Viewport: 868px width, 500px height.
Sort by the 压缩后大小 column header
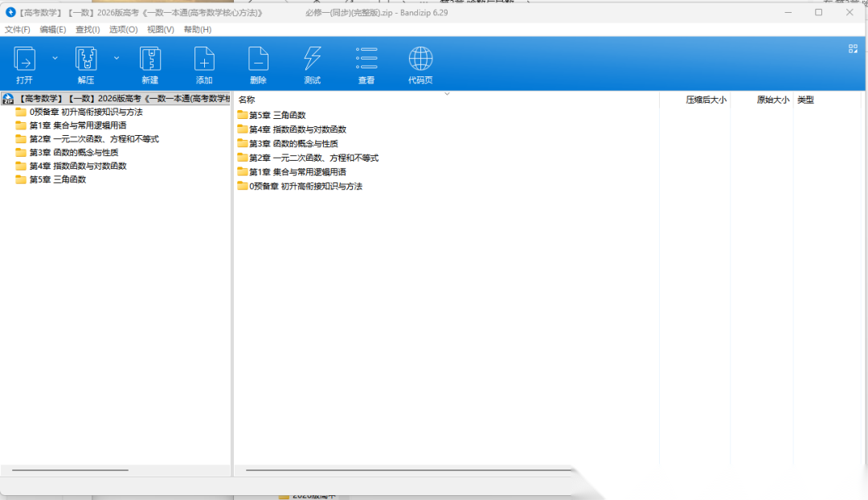pos(705,100)
